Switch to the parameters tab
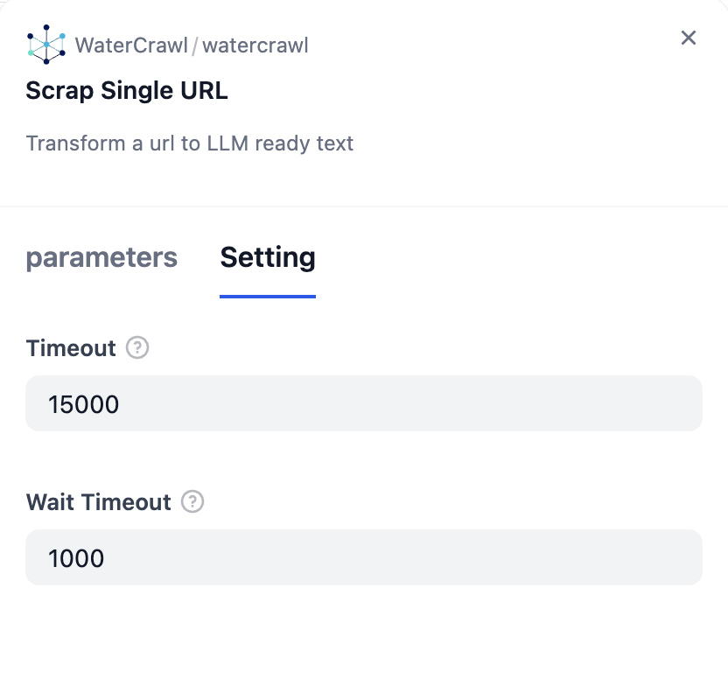The image size is (728, 700). pos(101,258)
